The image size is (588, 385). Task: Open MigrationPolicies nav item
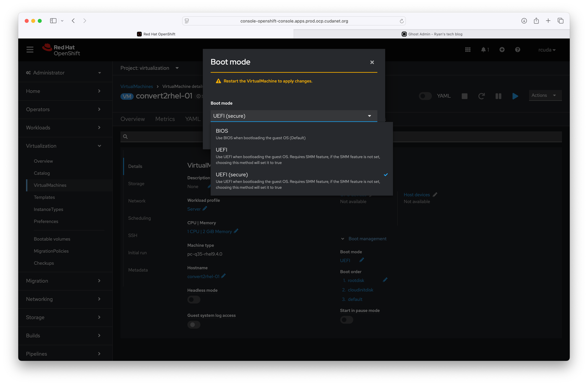pyautogui.click(x=51, y=251)
